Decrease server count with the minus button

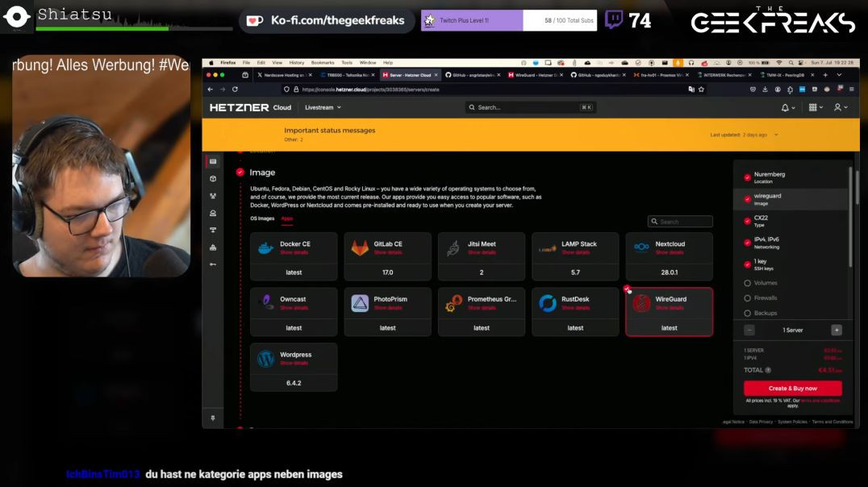click(x=749, y=330)
